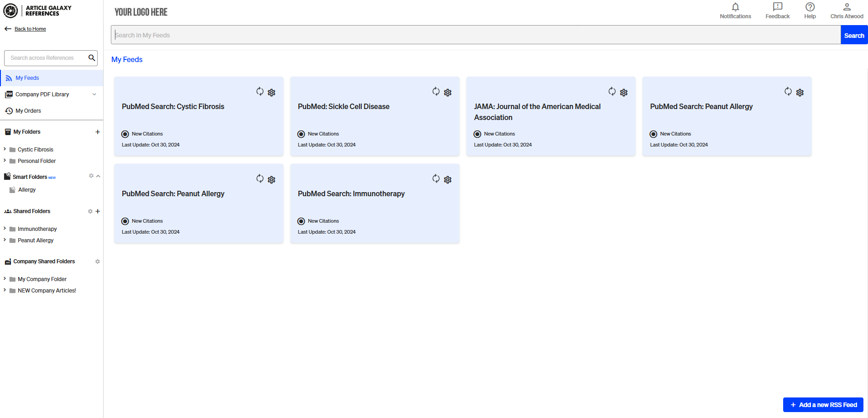This screenshot has width=868, height=418.
Task: Open settings gear for Cystic Fibrosis feed
Action: [x=272, y=93]
